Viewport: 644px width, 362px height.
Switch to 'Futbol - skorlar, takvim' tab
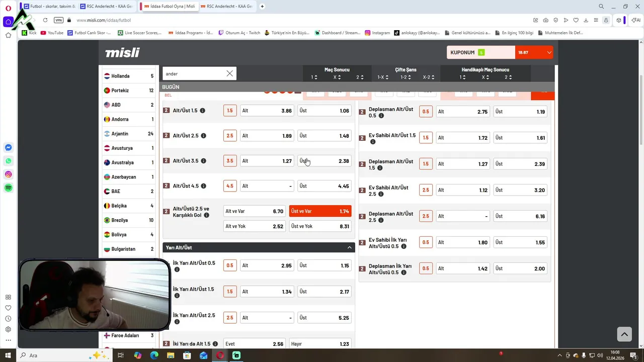tap(50, 7)
